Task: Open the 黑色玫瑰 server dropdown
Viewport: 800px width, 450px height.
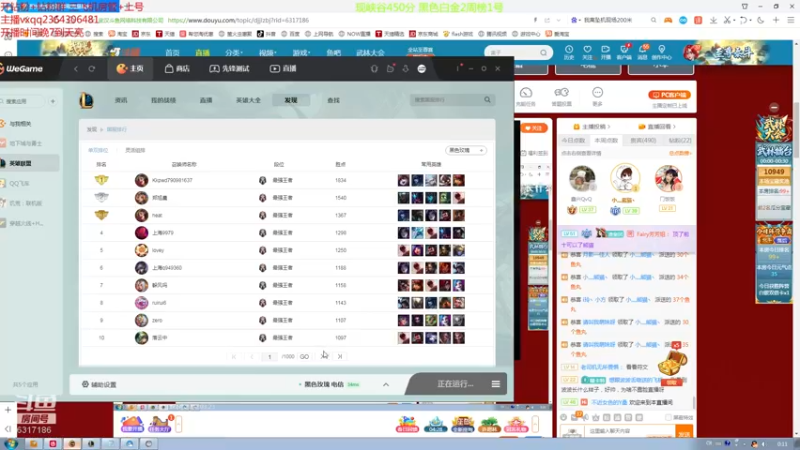Action: point(466,151)
